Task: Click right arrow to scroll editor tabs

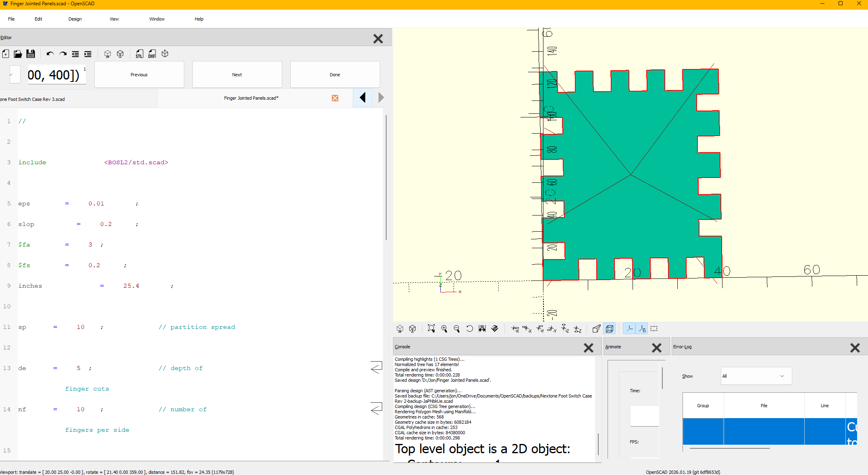Action: (x=381, y=98)
